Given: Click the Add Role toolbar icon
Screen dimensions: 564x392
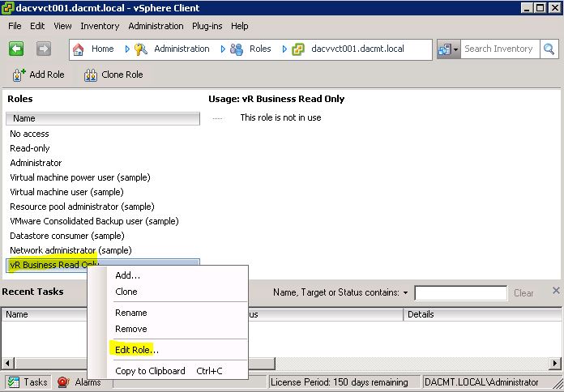Looking at the screenshot, I should pos(19,75).
